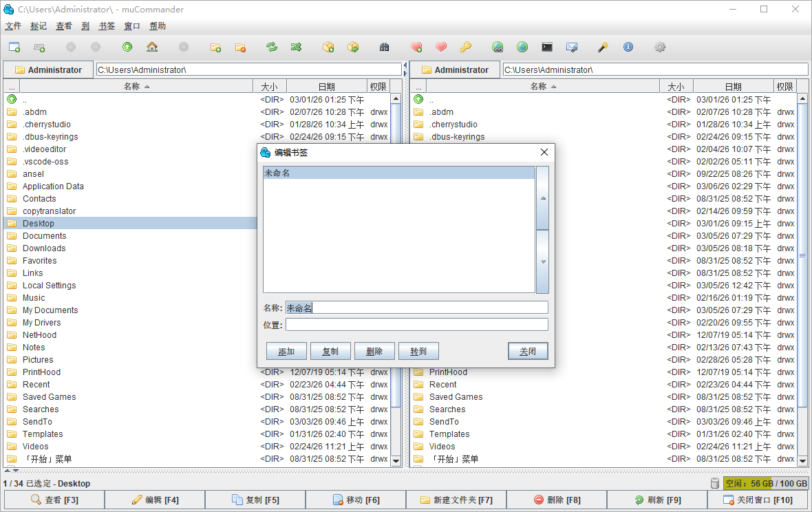Swap panels using crossed-arrows icon
Image resolution: width=812 pixels, height=512 pixels.
296,47
